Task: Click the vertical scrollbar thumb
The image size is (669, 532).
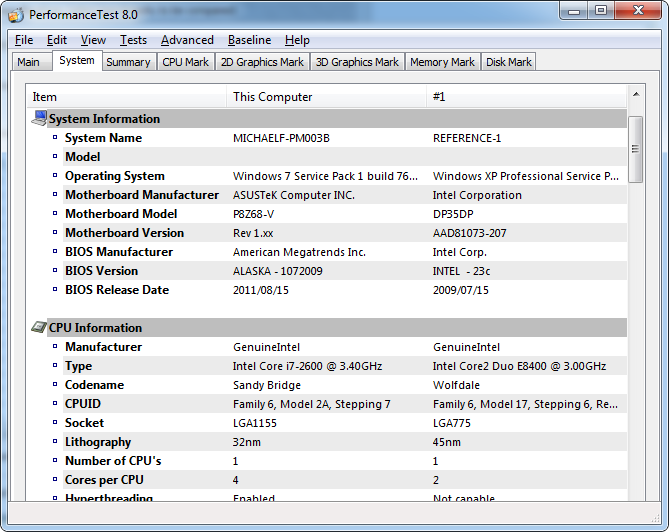Action: point(636,149)
